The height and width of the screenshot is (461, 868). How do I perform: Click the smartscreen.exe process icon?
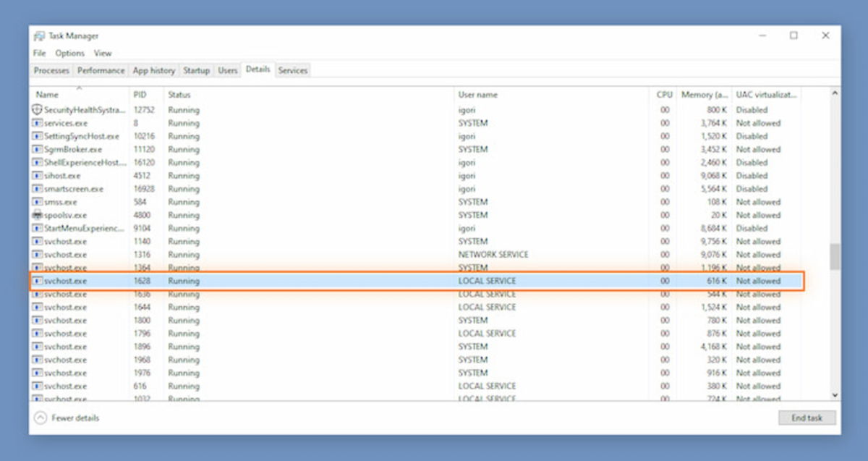click(x=38, y=189)
